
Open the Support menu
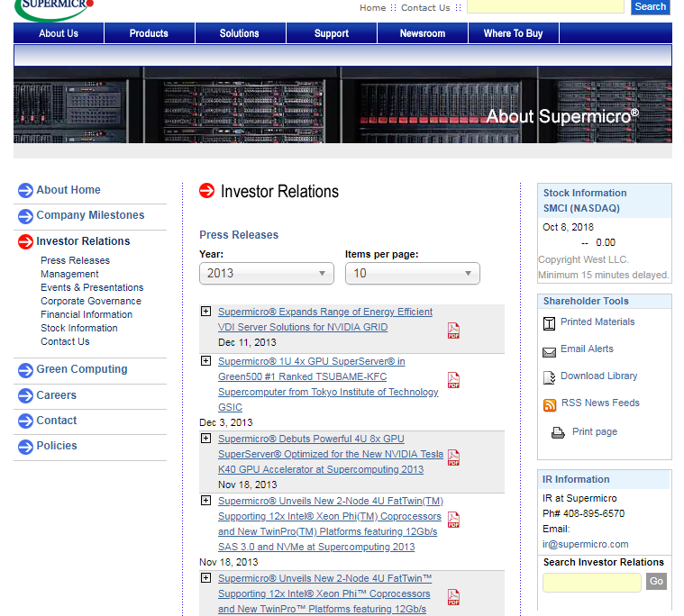coord(332,33)
